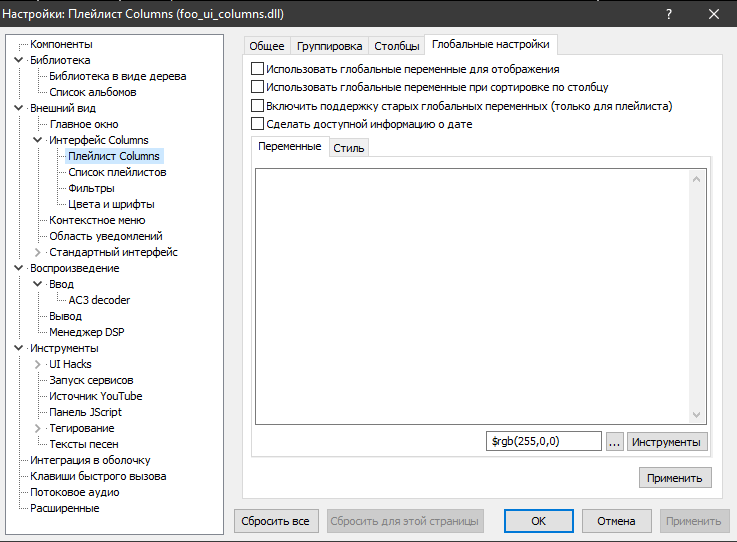Enable the date information availability checkbox
Image resolution: width=737 pixels, height=542 pixels.
coord(258,124)
